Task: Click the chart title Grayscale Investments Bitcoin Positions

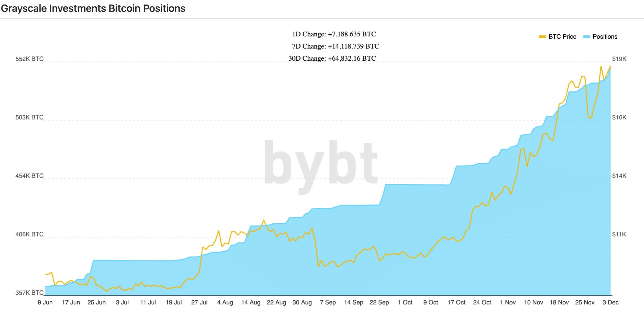Action: tap(93, 8)
